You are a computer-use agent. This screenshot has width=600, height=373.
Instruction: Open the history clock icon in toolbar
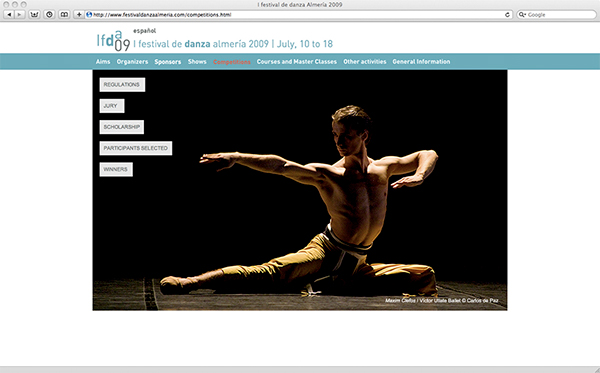click(x=49, y=15)
